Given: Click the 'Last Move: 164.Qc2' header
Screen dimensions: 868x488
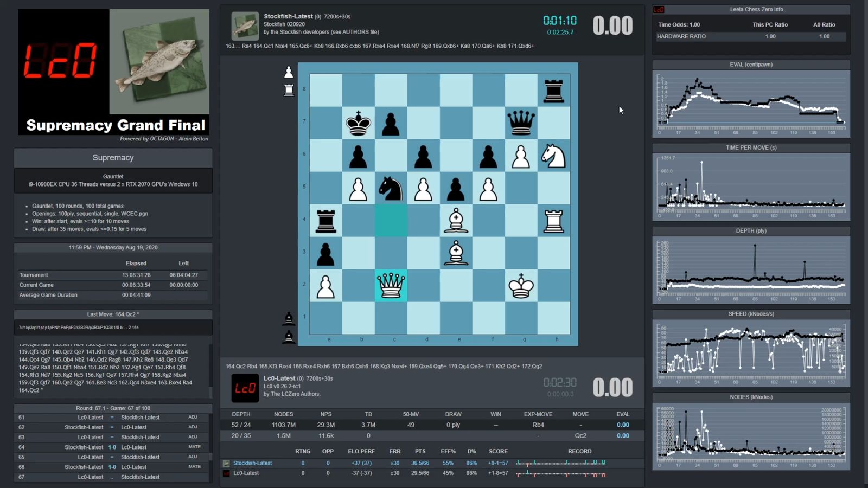Looking at the screenshot, I should pyautogui.click(x=113, y=314).
